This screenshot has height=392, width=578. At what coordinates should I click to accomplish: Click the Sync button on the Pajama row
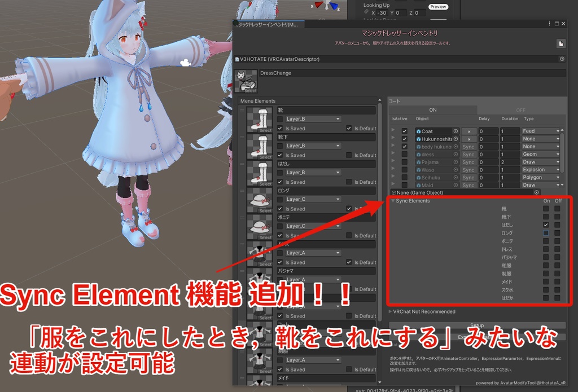(x=468, y=162)
